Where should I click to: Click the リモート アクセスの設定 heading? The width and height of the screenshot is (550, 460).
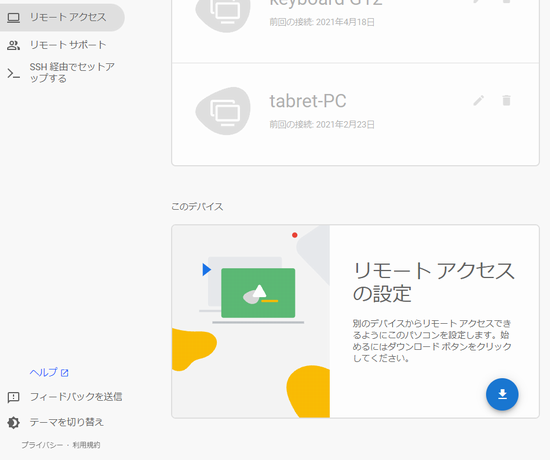(434, 282)
